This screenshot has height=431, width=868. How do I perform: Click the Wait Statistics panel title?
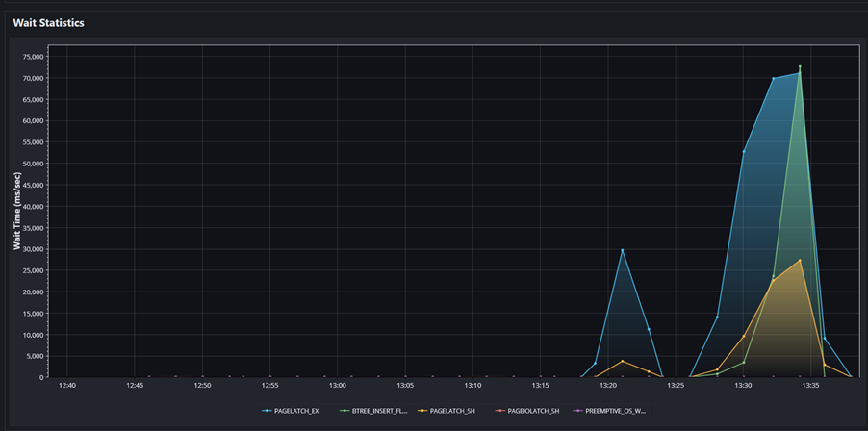(49, 23)
